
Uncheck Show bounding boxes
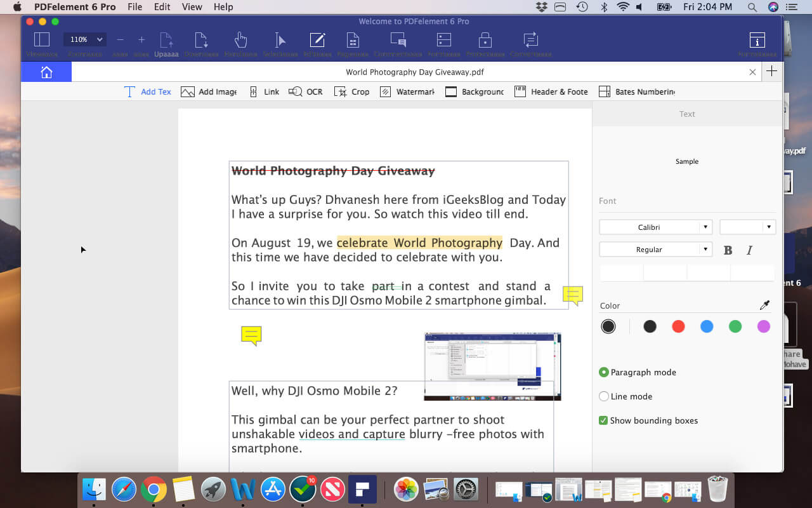(603, 420)
